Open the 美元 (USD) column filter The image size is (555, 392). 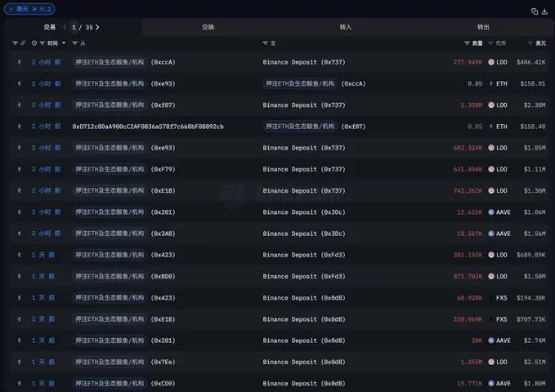coord(529,42)
